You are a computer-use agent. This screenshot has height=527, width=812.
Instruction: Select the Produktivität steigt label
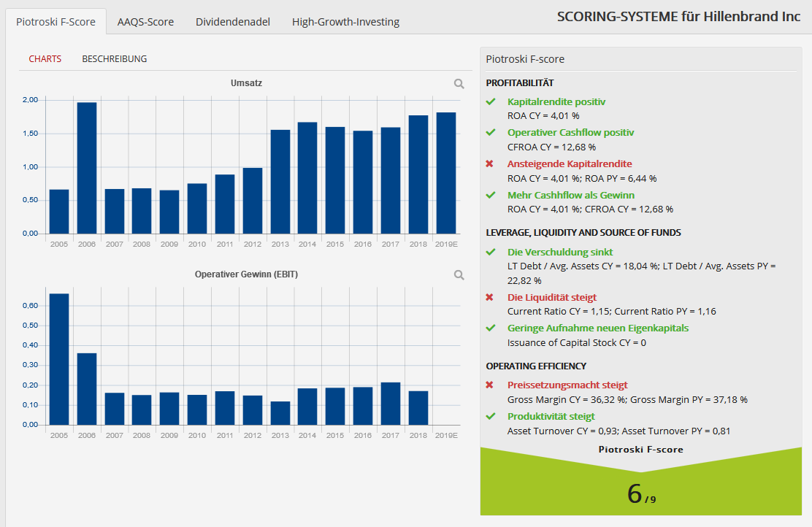click(551, 416)
